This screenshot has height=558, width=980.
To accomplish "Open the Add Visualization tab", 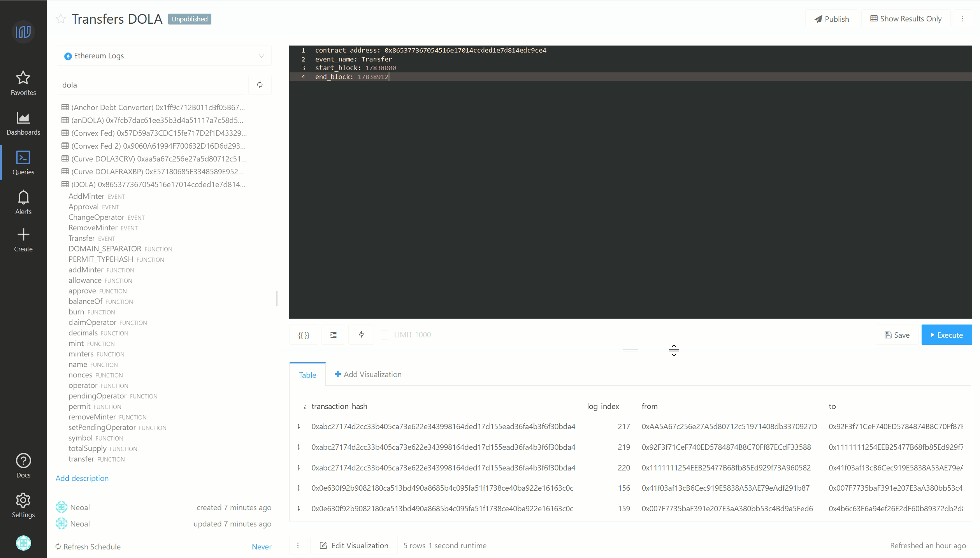I will 368,374.
